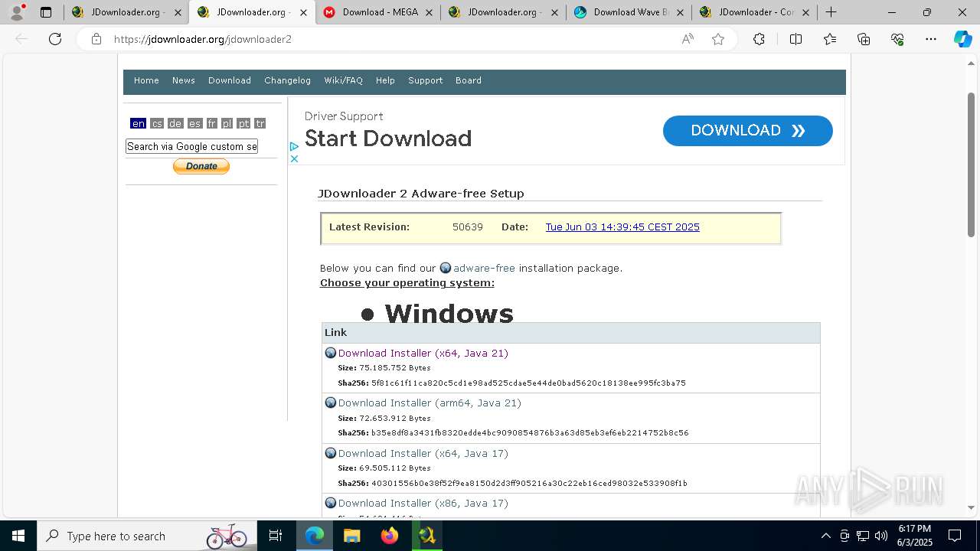Screen dimensions: 980x551
Task: Open the tab actions menu icon
Action: coord(46,12)
